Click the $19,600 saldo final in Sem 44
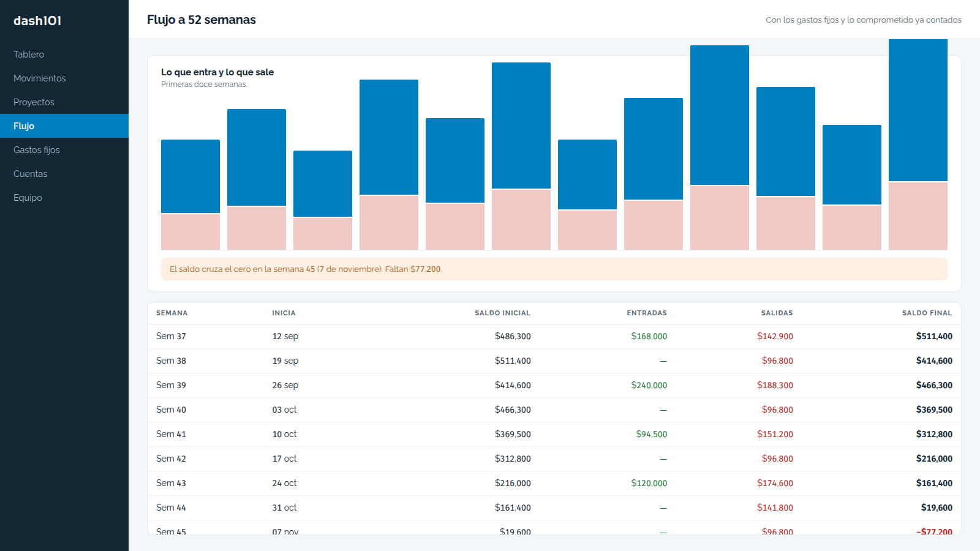 937,508
